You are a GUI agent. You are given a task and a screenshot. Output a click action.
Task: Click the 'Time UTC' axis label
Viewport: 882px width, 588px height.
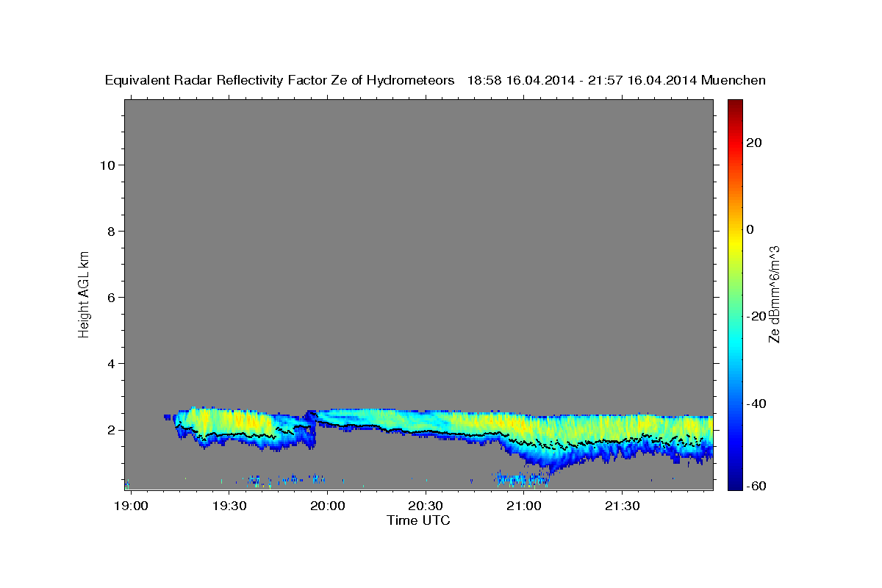click(x=418, y=520)
